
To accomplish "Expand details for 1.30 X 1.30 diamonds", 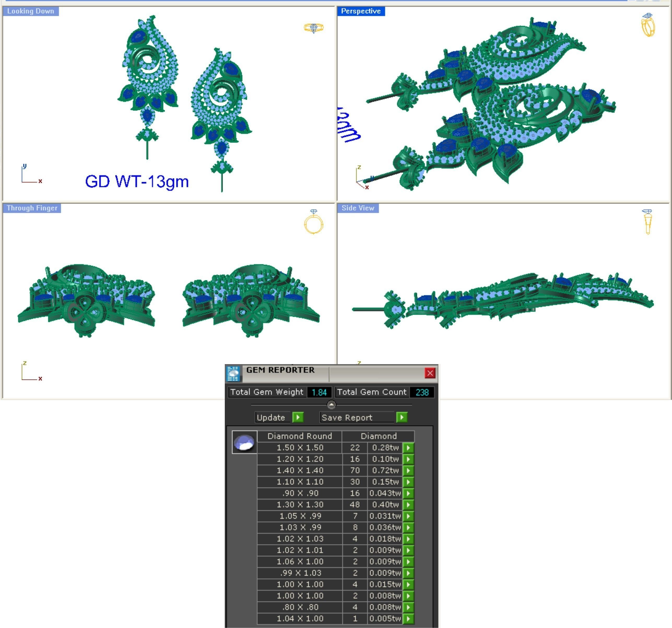I will click(x=408, y=504).
